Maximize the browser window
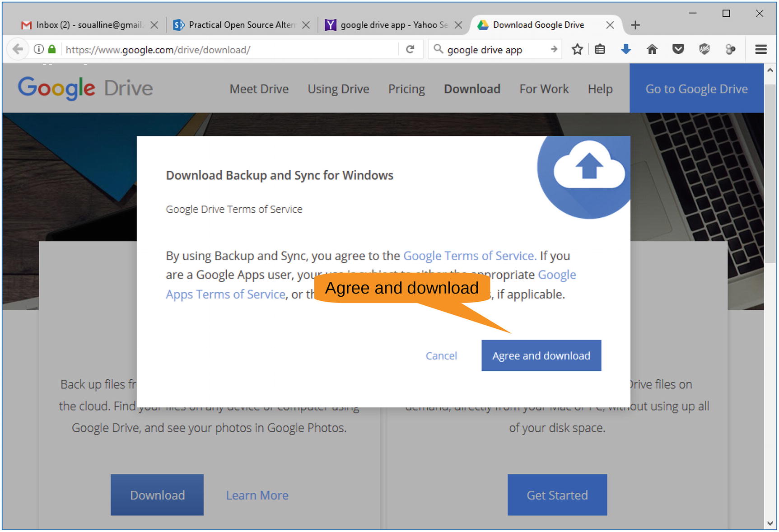This screenshot has height=532, width=779. coord(726,14)
